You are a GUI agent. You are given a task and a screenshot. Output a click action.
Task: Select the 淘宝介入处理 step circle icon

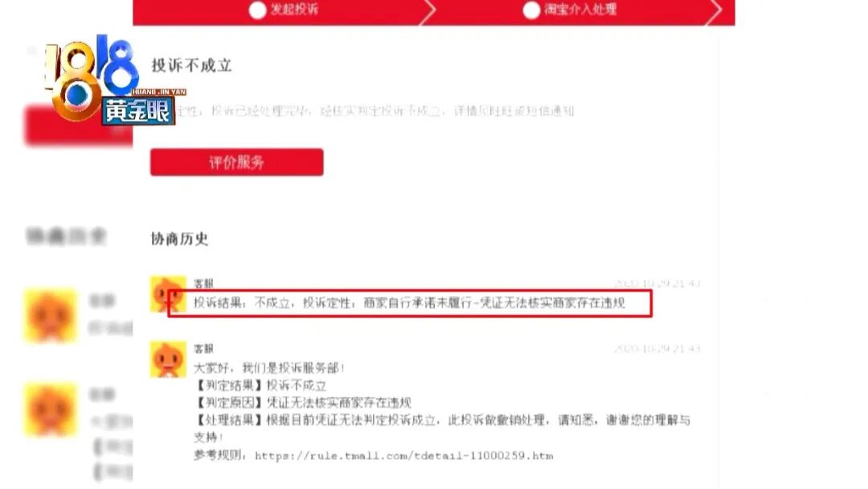click(x=531, y=10)
